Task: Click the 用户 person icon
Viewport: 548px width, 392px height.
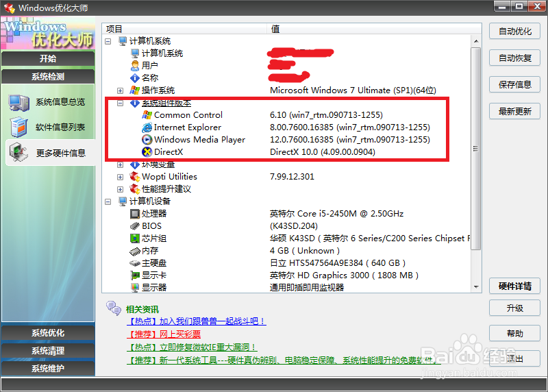Action: [135, 66]
